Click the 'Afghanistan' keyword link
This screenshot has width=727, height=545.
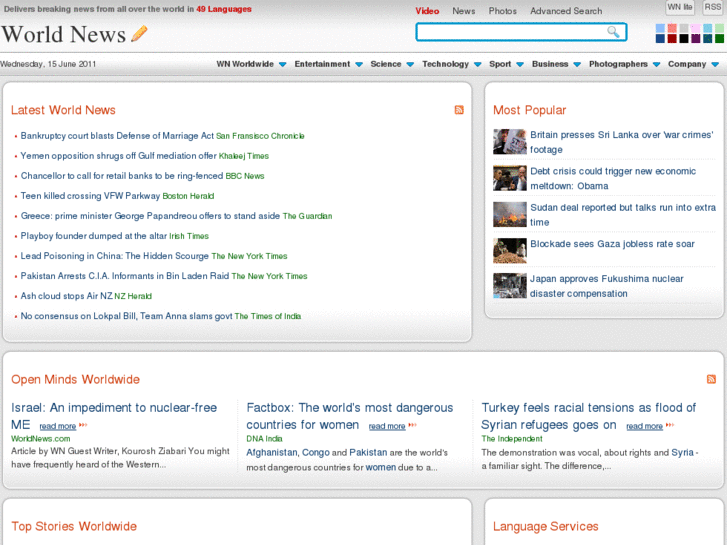[x=272, y=452]
